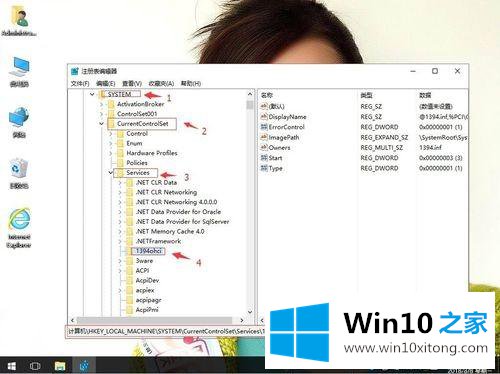500x374 pixels.
Task: Select the ActivationBroker key
Action: (x=140, y=104)
